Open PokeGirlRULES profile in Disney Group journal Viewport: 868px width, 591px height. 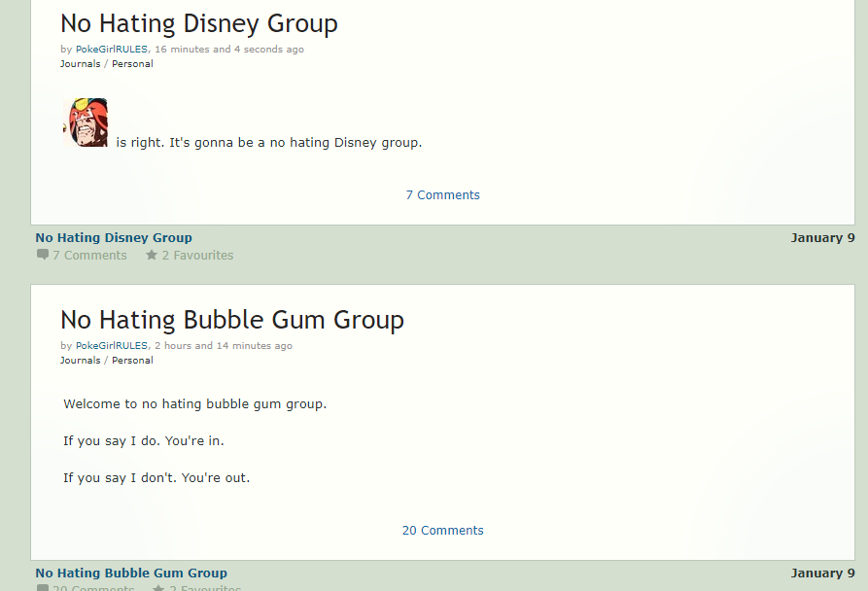tap(111, 50)
